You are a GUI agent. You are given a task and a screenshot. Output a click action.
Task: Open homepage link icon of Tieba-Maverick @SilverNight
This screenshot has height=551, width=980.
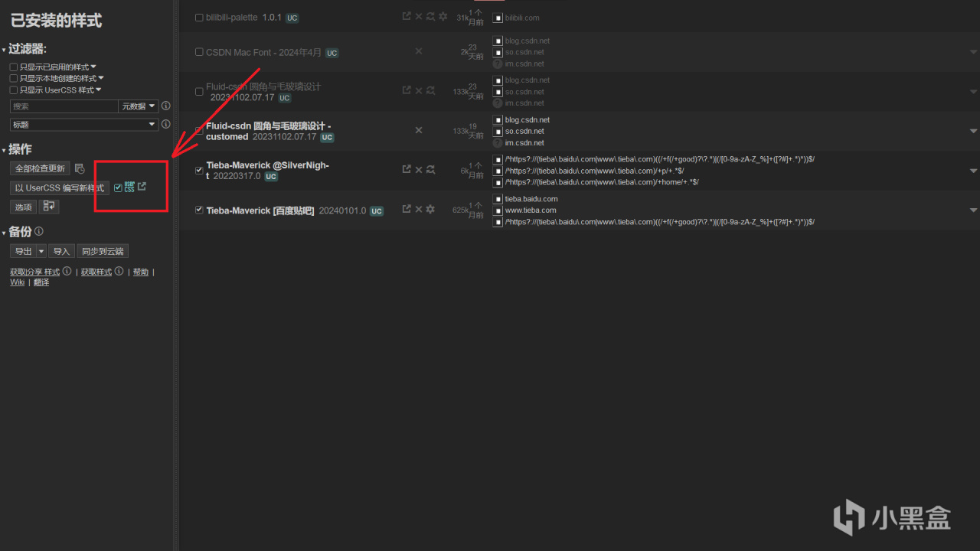[x=407, y=169]
